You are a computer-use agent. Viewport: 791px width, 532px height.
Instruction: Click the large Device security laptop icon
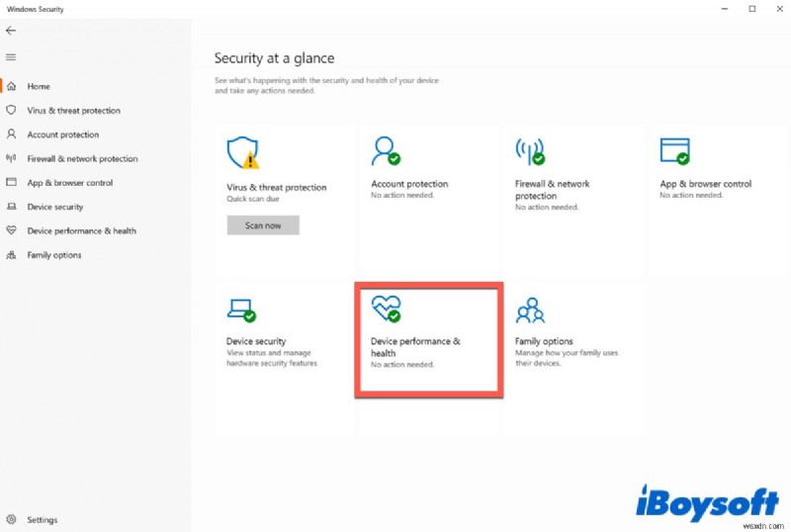click(x=241, y=310)
